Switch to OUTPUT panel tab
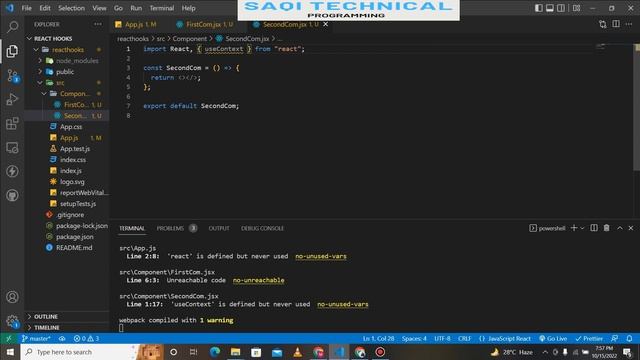640x360 pixels. pyautogui.click(x=219, y=228)
